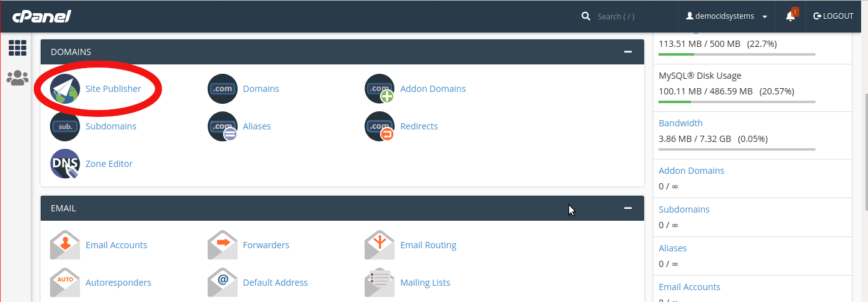This screenshot has width=868, height=302.
Task: Click the Autoresponders AUTO icon
Action: pos(65,283)
